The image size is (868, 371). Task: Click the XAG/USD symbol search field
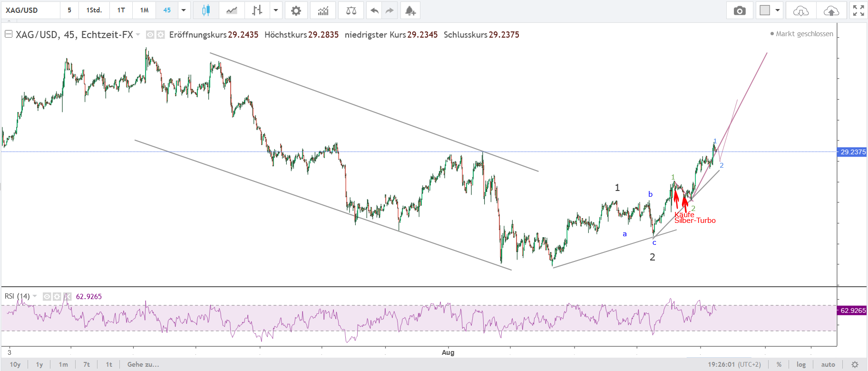tap(31, 10)
